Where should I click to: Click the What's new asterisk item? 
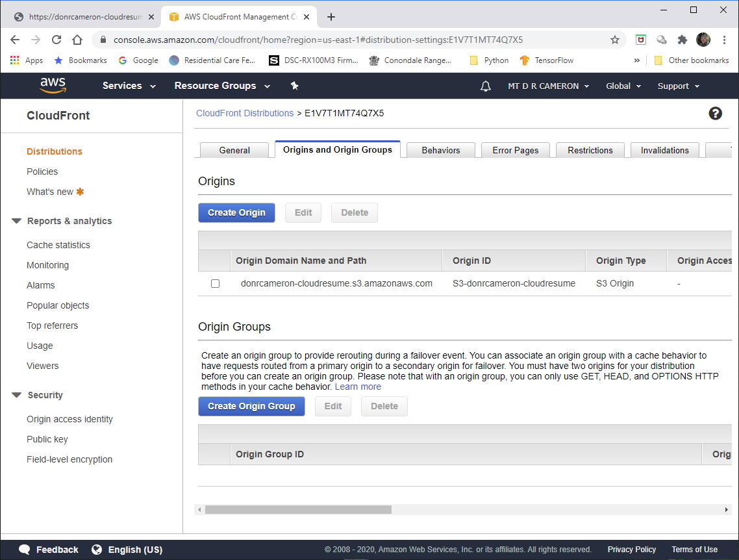click(x=55, y=192)
